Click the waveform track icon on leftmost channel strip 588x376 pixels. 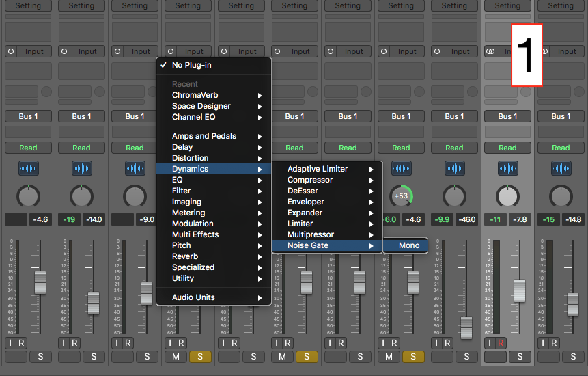pyautogui.click(x=29, y=168)
